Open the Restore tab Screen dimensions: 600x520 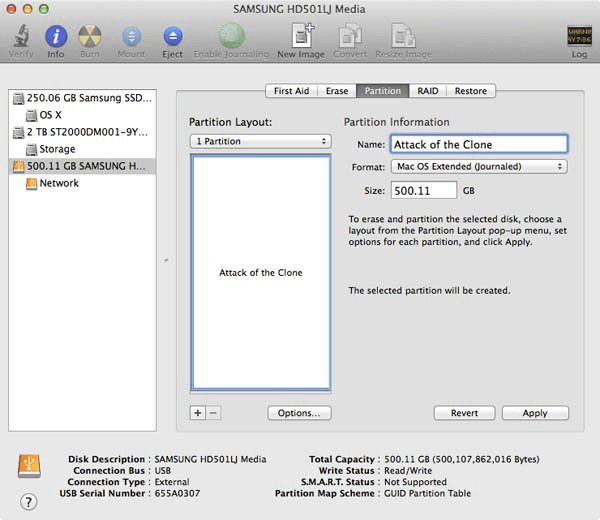(471, 91)
